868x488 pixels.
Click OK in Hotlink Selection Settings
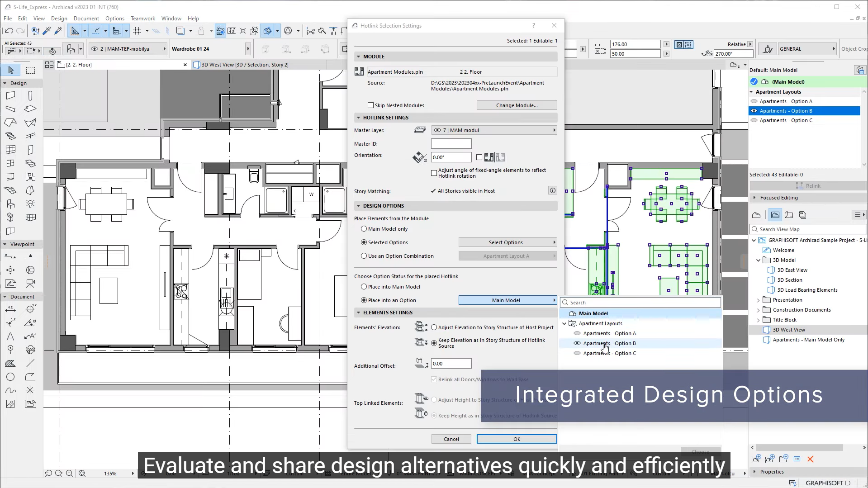point(517,439)
